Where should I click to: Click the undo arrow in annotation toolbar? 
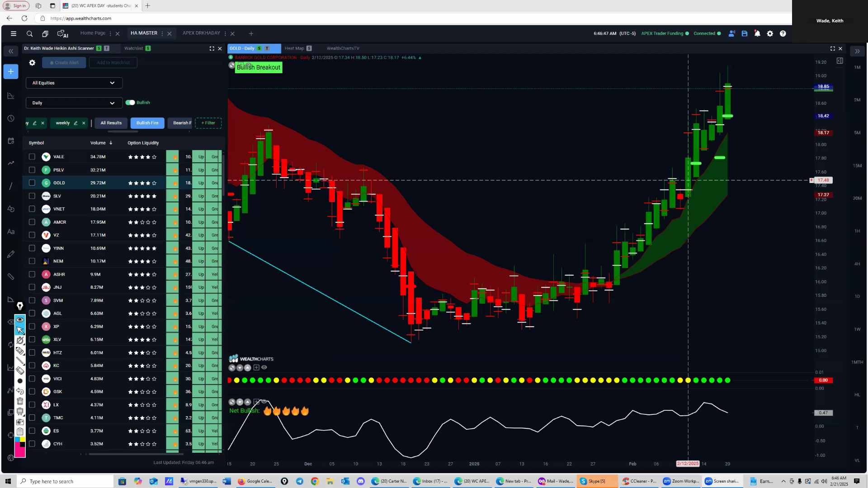coord(20,391)
